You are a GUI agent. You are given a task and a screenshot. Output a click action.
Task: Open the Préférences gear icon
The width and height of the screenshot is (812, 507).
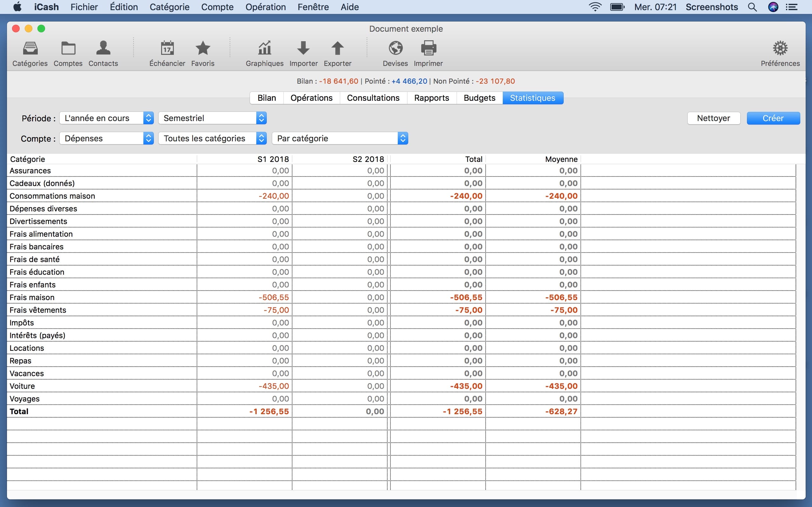pyautogui.click(x=780, y=48)
